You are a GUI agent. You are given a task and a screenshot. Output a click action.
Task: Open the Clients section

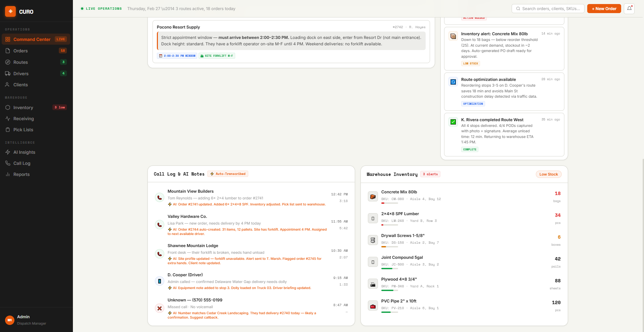36,85
